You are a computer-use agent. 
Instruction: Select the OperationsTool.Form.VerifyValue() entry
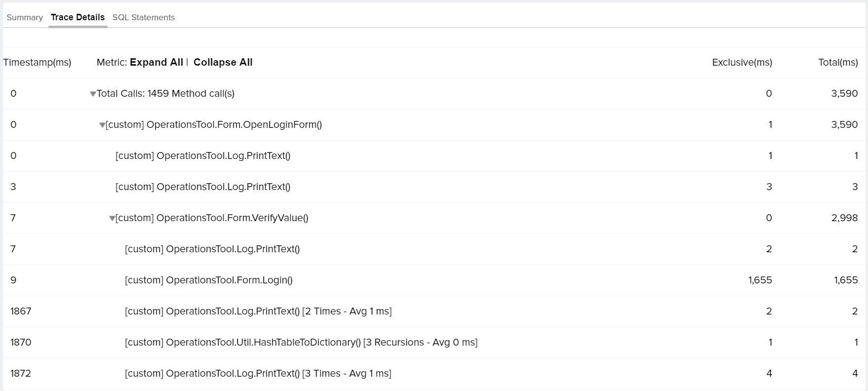tap(212, 218)
